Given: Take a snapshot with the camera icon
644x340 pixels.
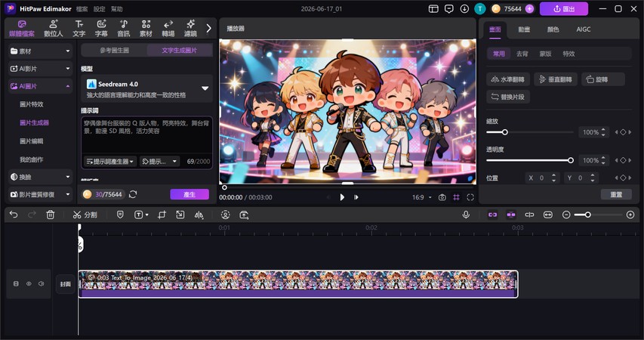Looking at the screenshot, I should pos(442,197).
